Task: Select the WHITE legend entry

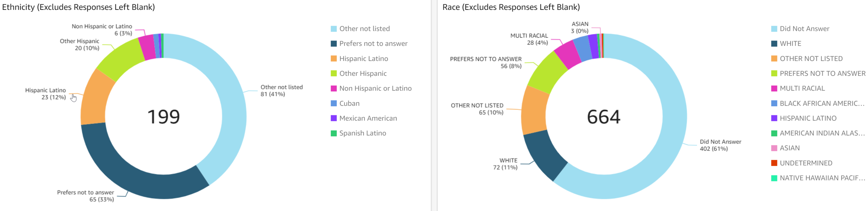Action: tap(790, 44)
